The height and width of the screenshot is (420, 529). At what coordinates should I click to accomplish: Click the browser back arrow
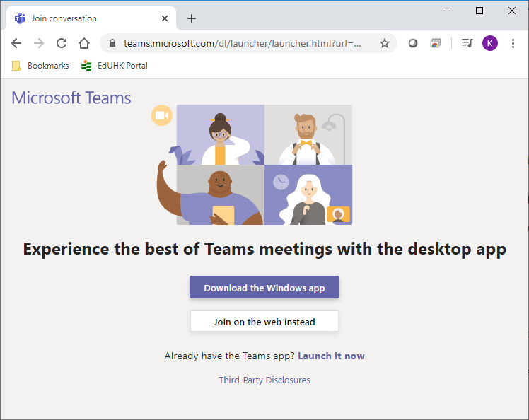[x=16, y=43]
